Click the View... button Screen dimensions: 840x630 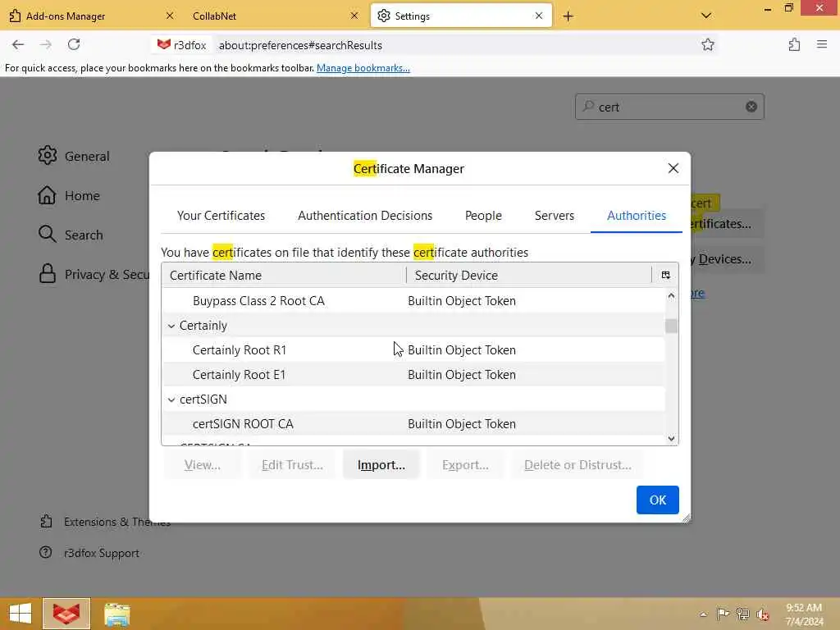pos(202,464)
